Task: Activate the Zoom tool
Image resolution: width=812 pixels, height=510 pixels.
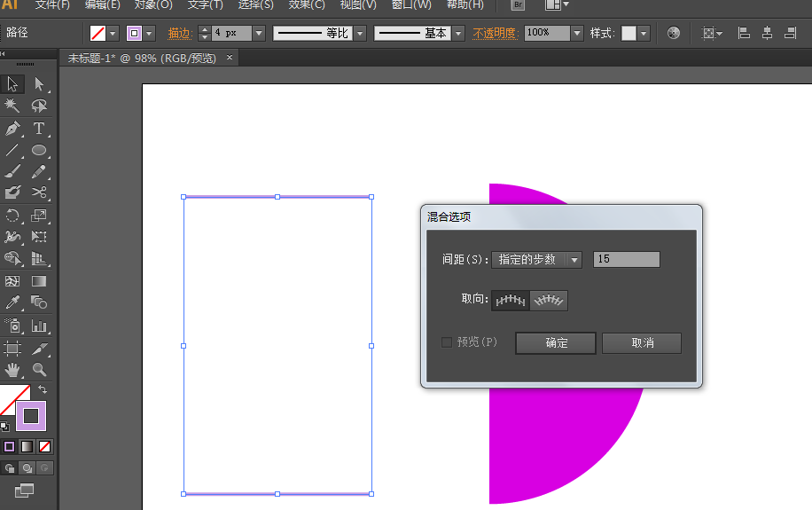Action: pyautogui.click(x=39, y=370)
